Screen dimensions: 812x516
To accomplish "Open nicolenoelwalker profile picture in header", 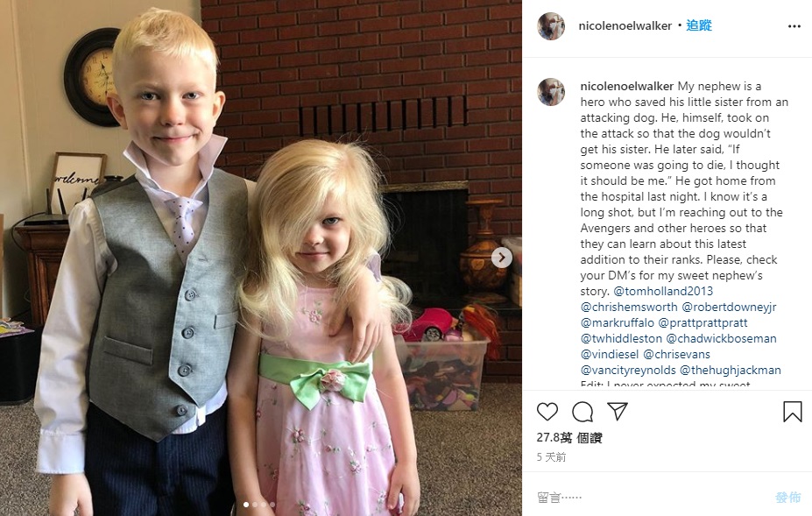I will 551,26.
